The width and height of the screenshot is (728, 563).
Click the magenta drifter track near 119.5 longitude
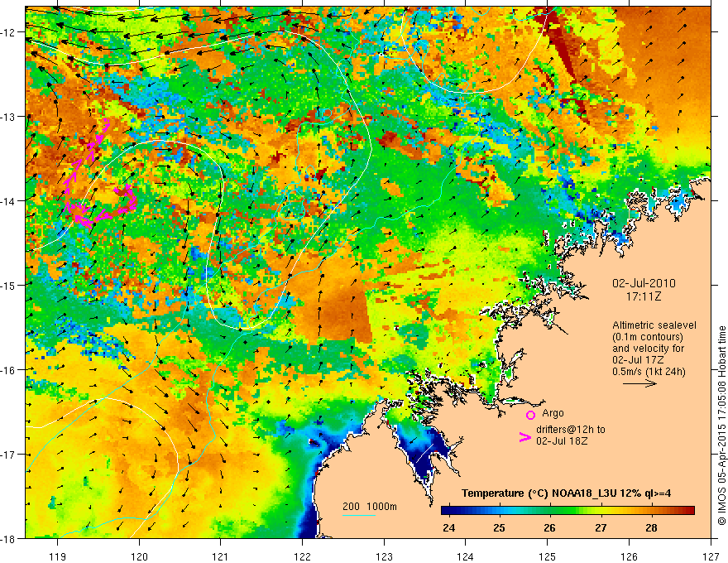pyautogui.click(x=99, y=176)
